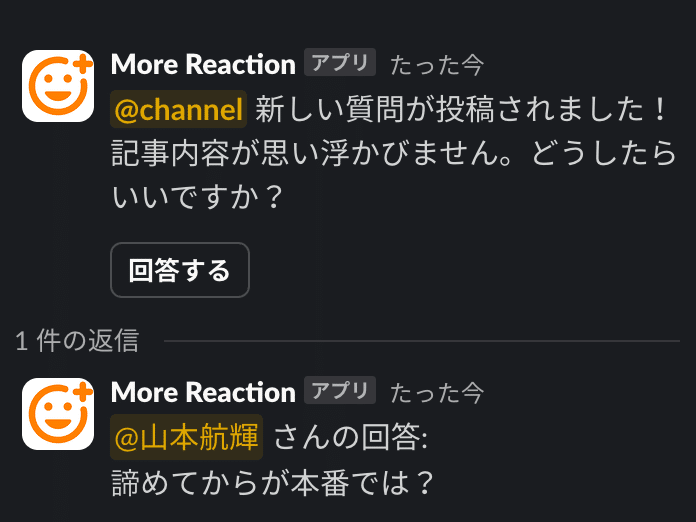Click the アプリ badge on the top message
The width and height of the screenshot is (696, 522).
[339, 64]
